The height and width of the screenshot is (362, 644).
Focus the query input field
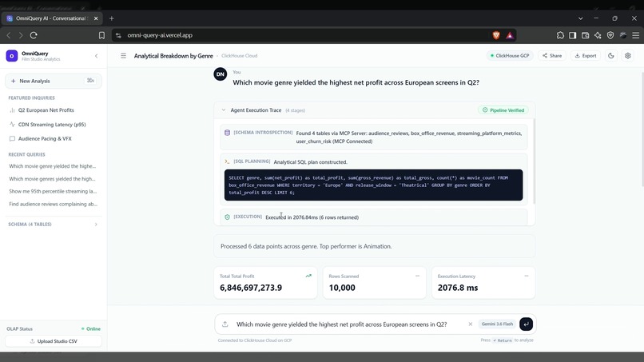pos(349,324)
